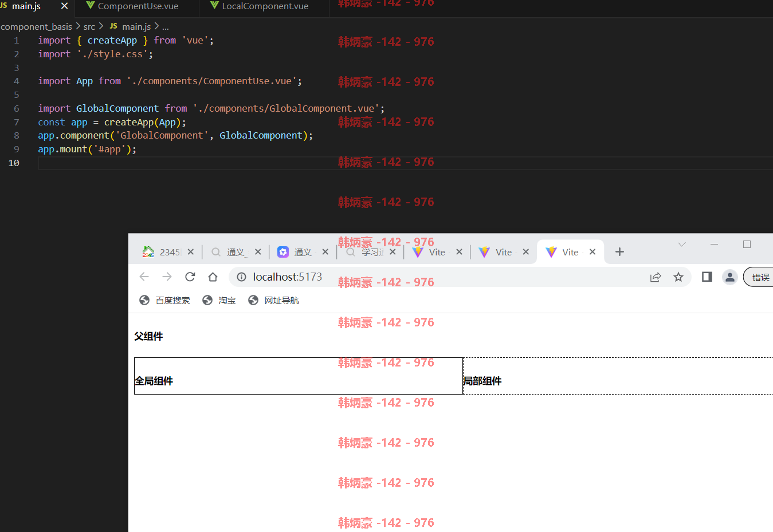The width and height of the screenshot is (773, 532).
Task: Open the LocalComponent.vue editor tab
Action: pyautogui.click(x=265, y=6)
